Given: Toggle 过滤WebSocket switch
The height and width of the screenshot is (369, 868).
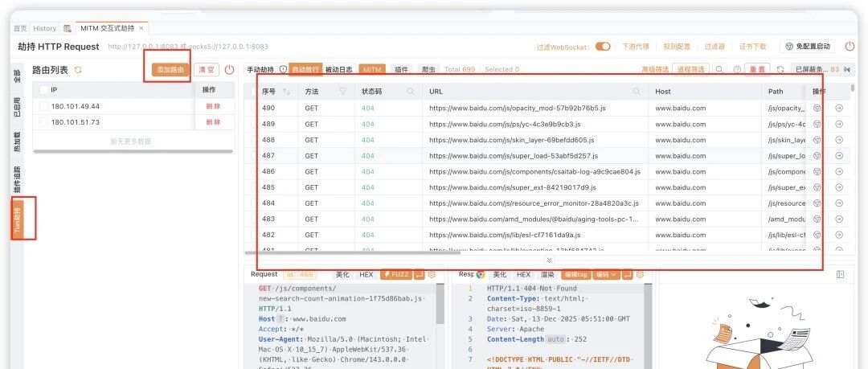Looking at the screenshot, I should tap(603, 47).
